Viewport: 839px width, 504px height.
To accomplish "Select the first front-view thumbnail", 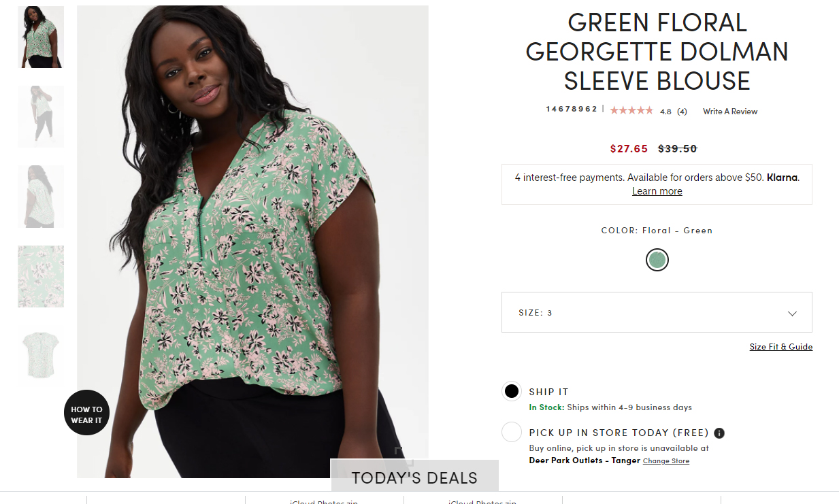I will (x=41, y=37).
